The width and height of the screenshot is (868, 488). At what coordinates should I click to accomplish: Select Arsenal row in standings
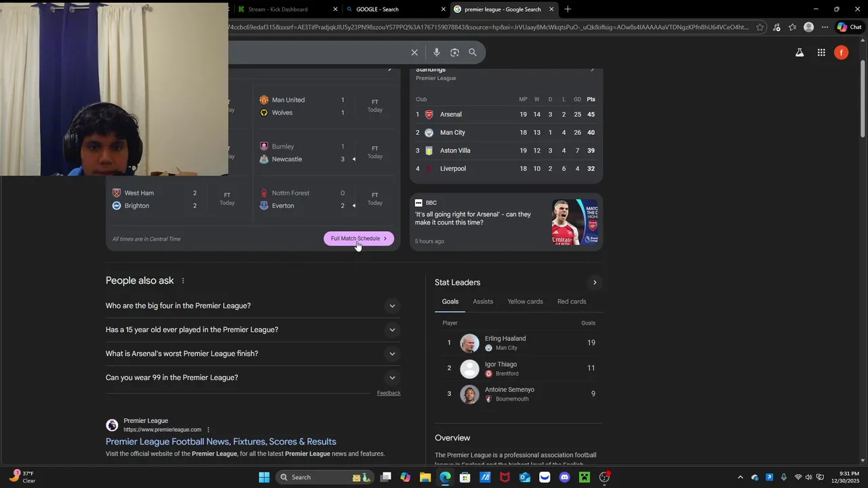pos(506,115)
